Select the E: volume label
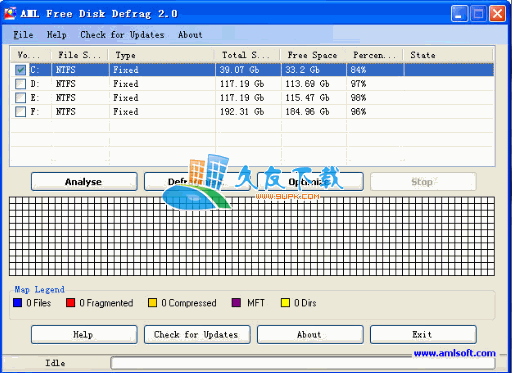The height and width of the screenshot is (373, 512). click(x=35, y=98)
